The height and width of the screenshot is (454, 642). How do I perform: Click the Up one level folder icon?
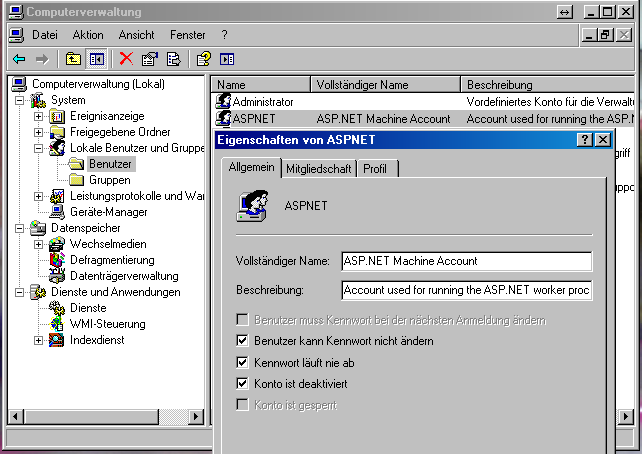(x=73, y=59)
